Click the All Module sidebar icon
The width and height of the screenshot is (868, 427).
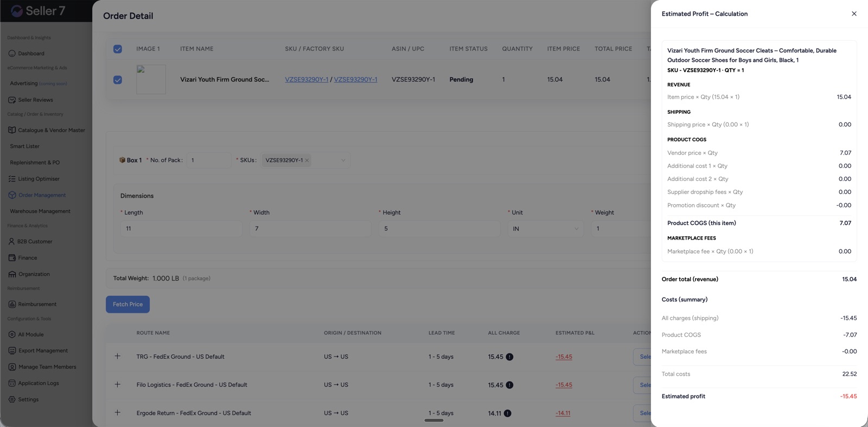pos(12,334)
